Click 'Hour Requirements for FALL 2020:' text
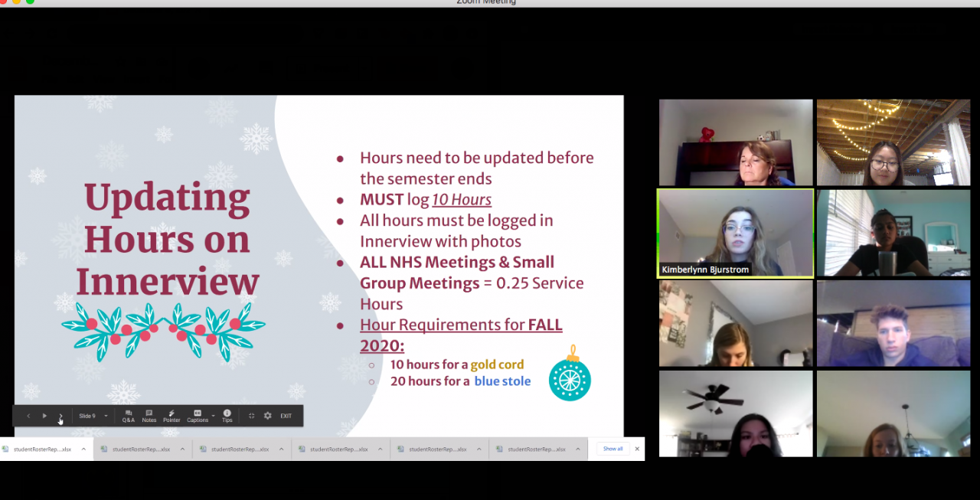This screenshot has width=980, height=500. (461, 335)
